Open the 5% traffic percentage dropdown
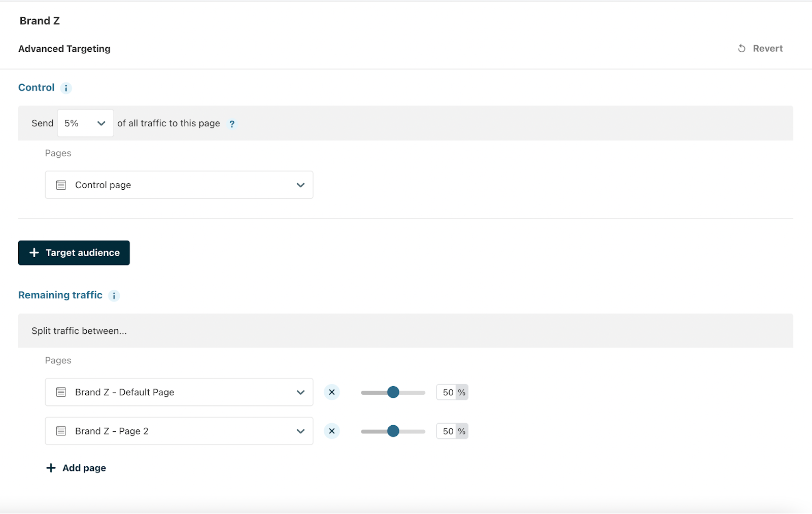Viewport: 812px width, 514px height. (85, 123)
